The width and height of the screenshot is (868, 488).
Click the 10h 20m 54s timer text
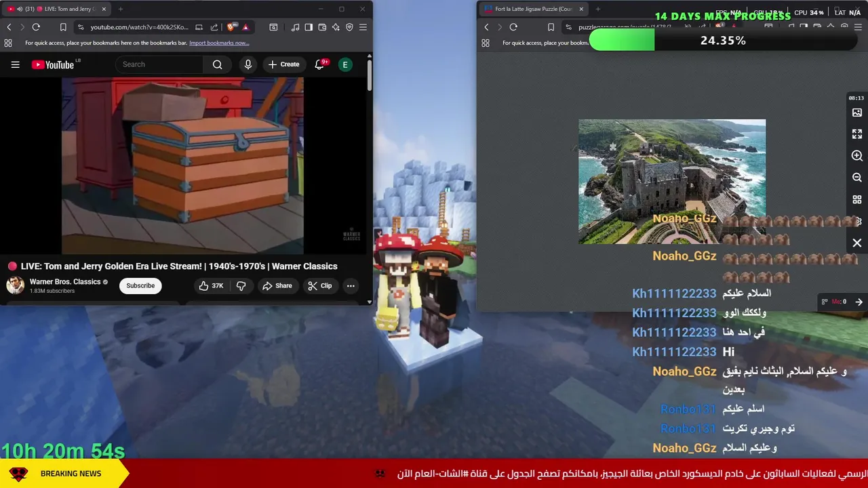[x=63, y=451]
